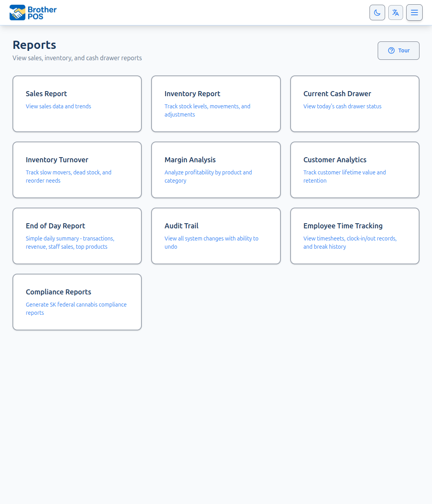Open the Audit Trail

click(x=216, y=236)
